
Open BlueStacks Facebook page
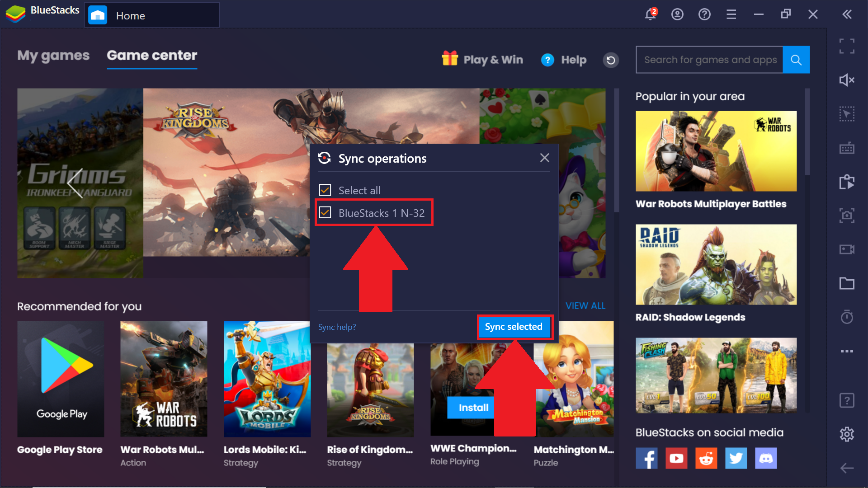click(646, 458)
